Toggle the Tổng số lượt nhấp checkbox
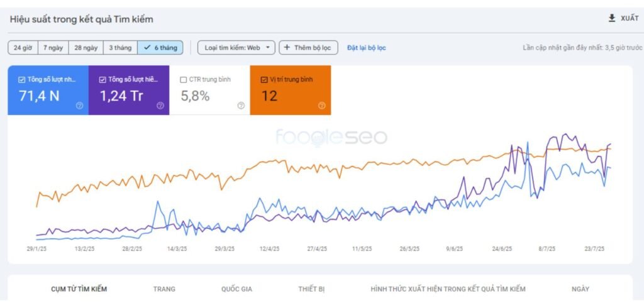Viewport: 644px width, 308px height. coord(22,80)
